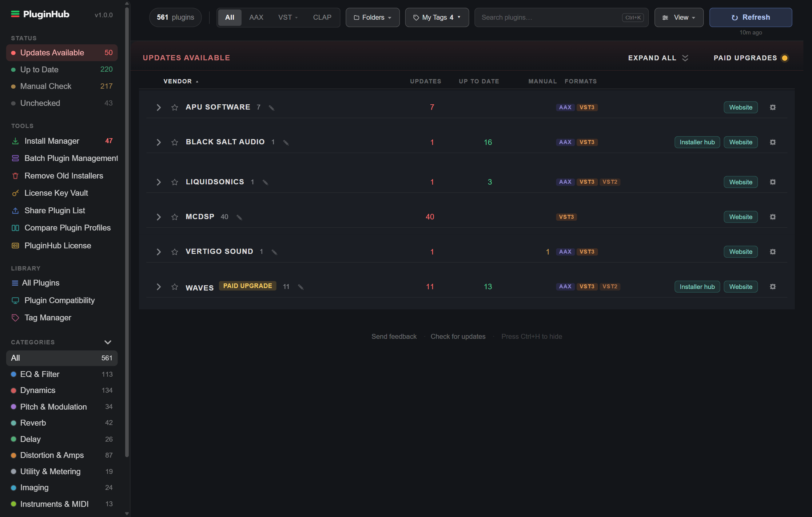The width and height of the screenshot is (812, 517).
Task: Open Website link for Vertigo Sound
Action: tap(740, 252)
